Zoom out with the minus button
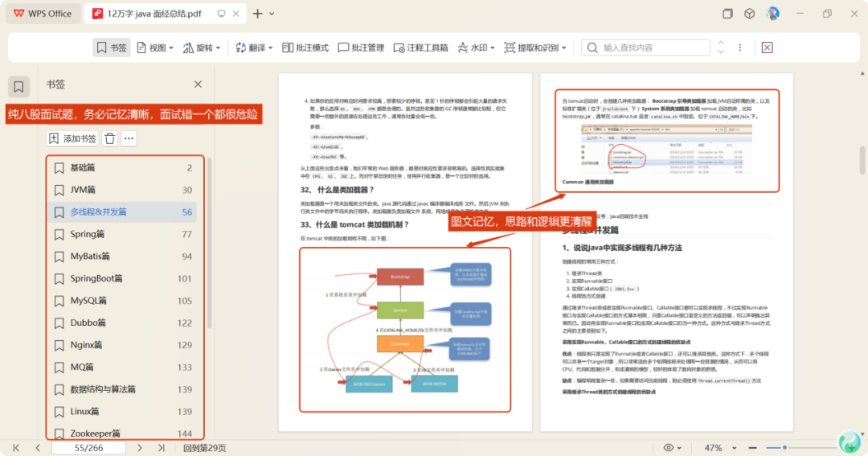Image resolution: width=868 pixels, height=456 pixels. (x=752, y=448)
